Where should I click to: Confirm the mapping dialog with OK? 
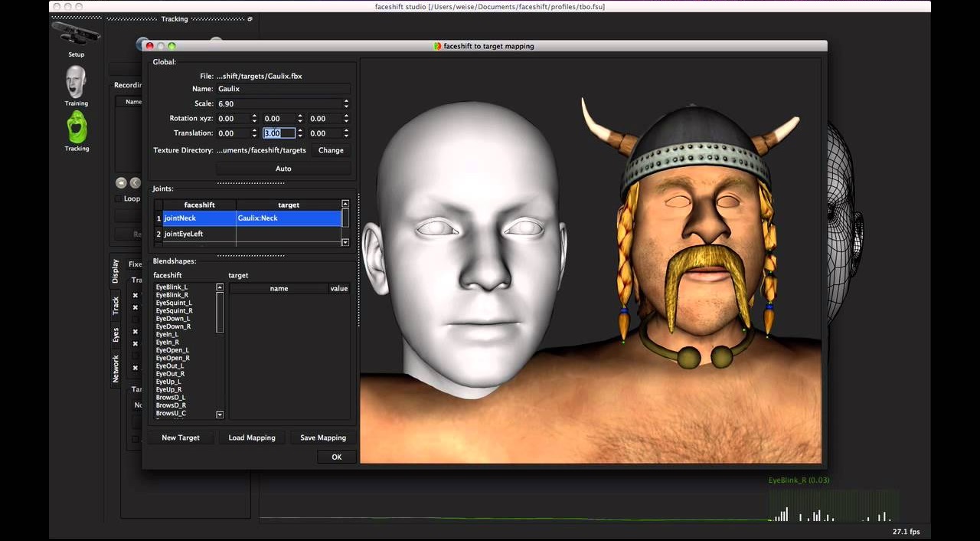coord(337,457)
